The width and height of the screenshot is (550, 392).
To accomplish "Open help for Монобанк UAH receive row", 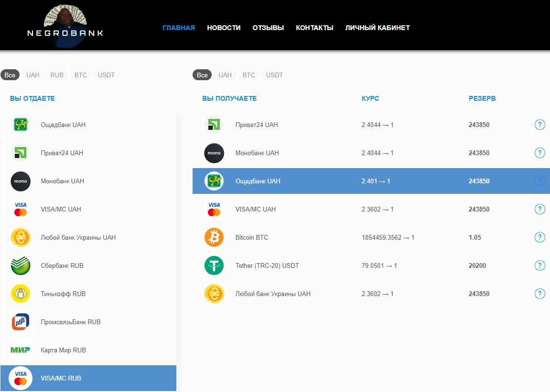I will tap(540, 152).
